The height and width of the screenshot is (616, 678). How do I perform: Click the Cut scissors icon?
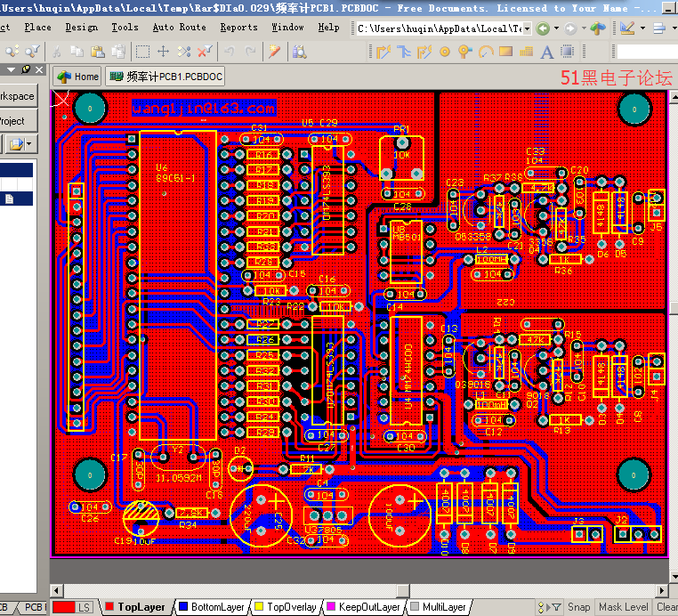pos(56,52)
